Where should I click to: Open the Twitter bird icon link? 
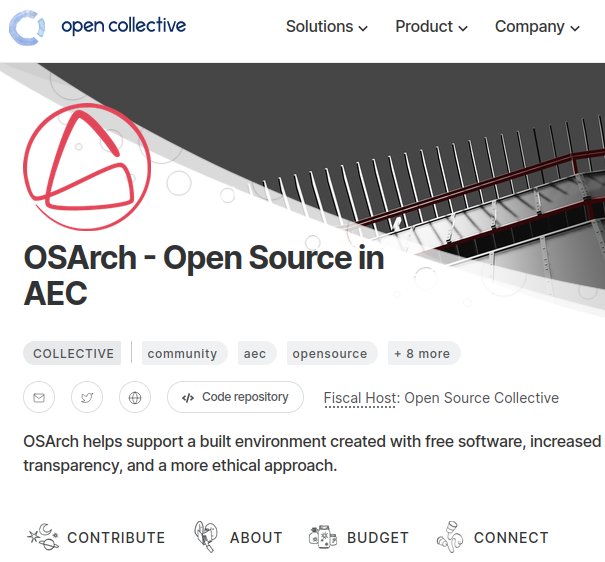pyautogui.click(x=87, y=397)
